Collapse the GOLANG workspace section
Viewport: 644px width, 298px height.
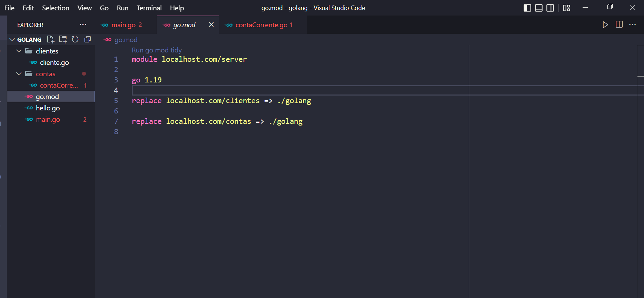[12, 40]
